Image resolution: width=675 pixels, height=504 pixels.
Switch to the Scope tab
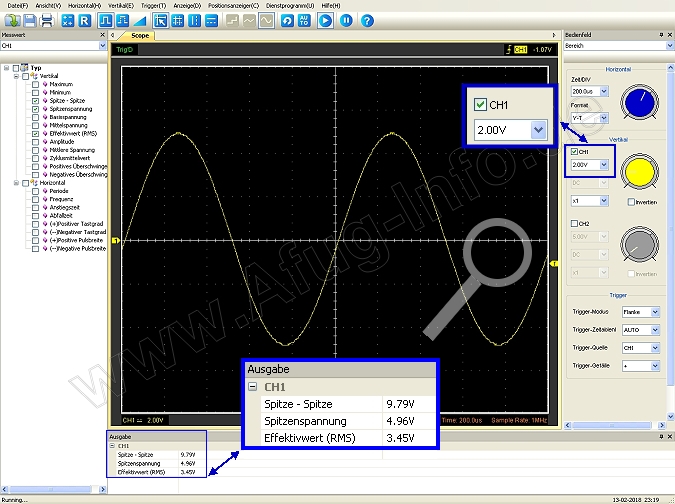(140, 36)
